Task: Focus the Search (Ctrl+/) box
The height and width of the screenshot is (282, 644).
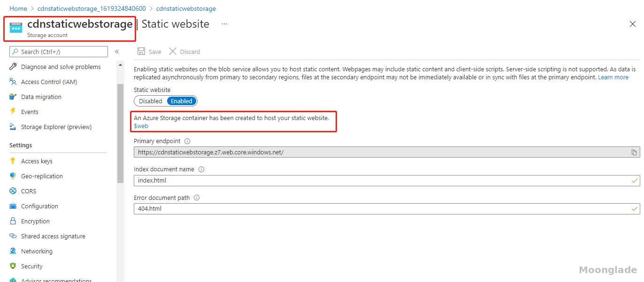Action: [x=59, y=52]
